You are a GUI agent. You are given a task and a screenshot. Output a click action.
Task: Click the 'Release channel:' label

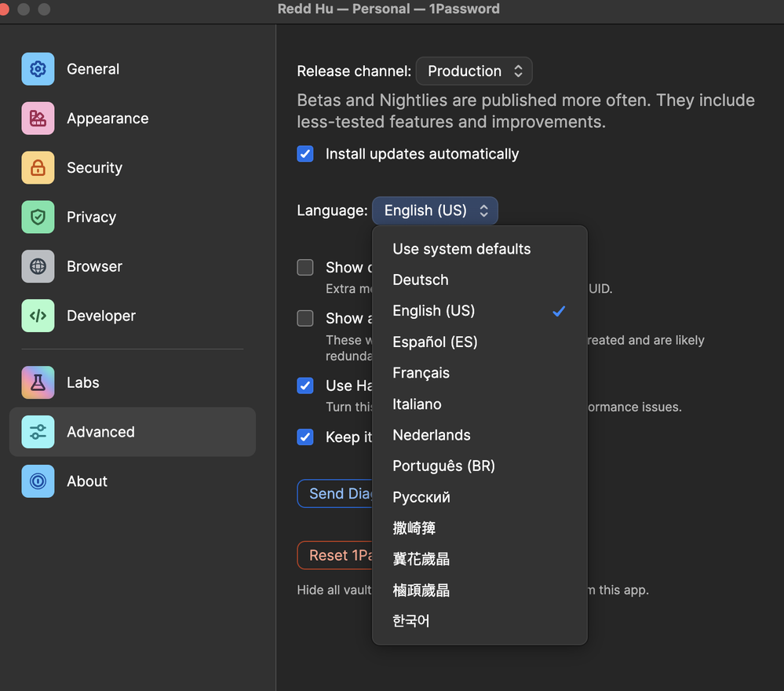coord(354,71)
